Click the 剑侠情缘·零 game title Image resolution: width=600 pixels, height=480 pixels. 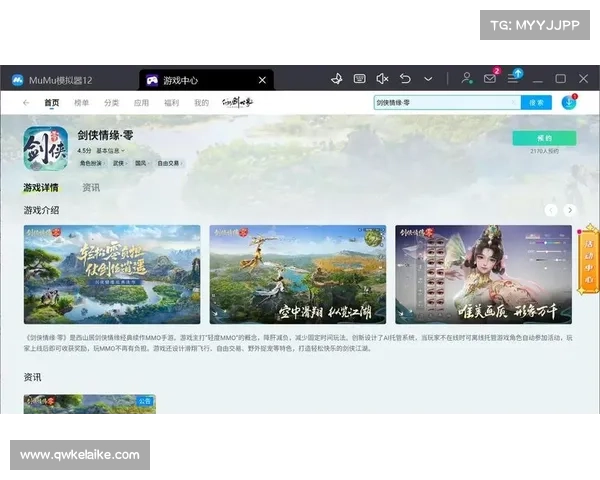click(105, 135)
